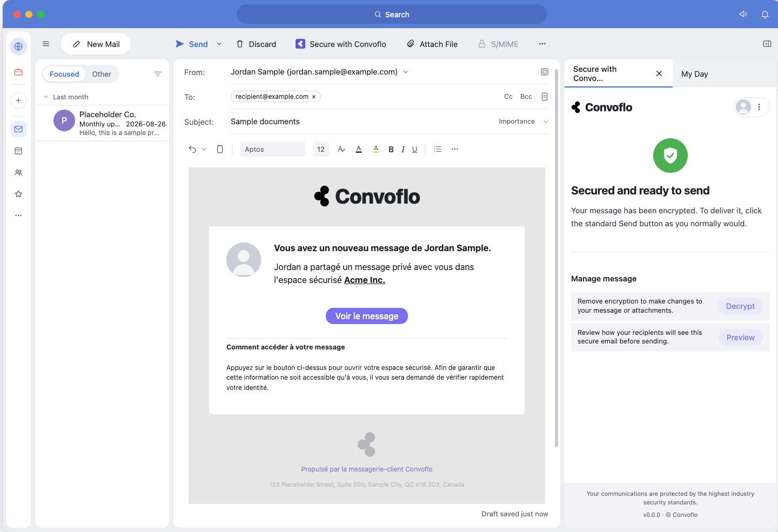Toggle S/MIME encryption
The width and height of the screenshot is (778, 532).
[x=498, y=44]
